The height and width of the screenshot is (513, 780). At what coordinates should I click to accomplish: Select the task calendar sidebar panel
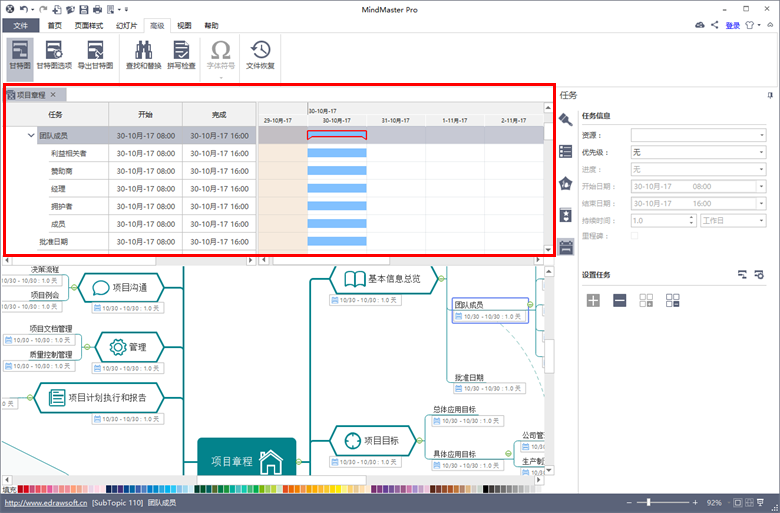coord(566,247)
